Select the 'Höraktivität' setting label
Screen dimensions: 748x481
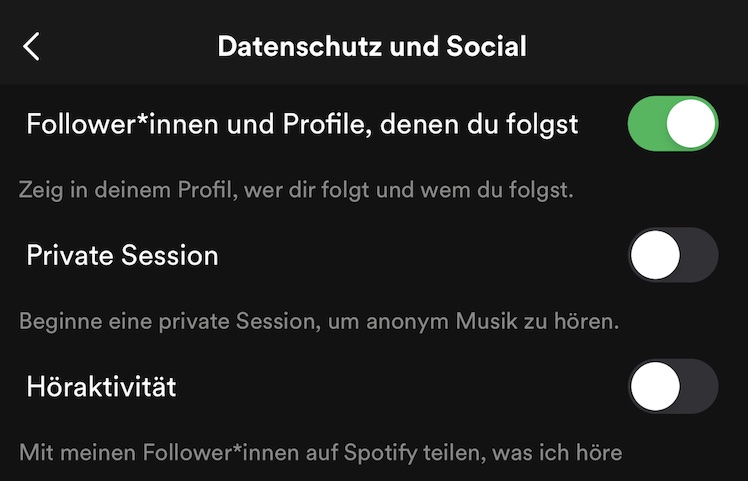[101, 386]
